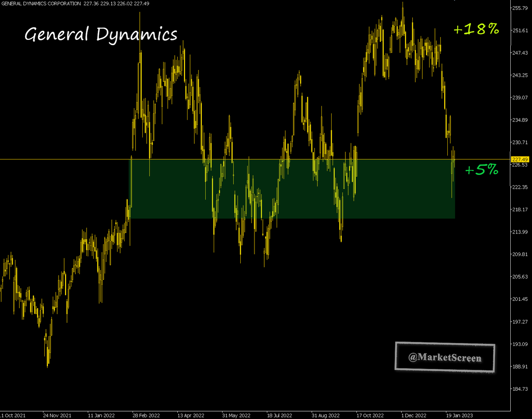Click price axis value 197.27
This screenshot has width=532, height=419.
coord(520,322)
